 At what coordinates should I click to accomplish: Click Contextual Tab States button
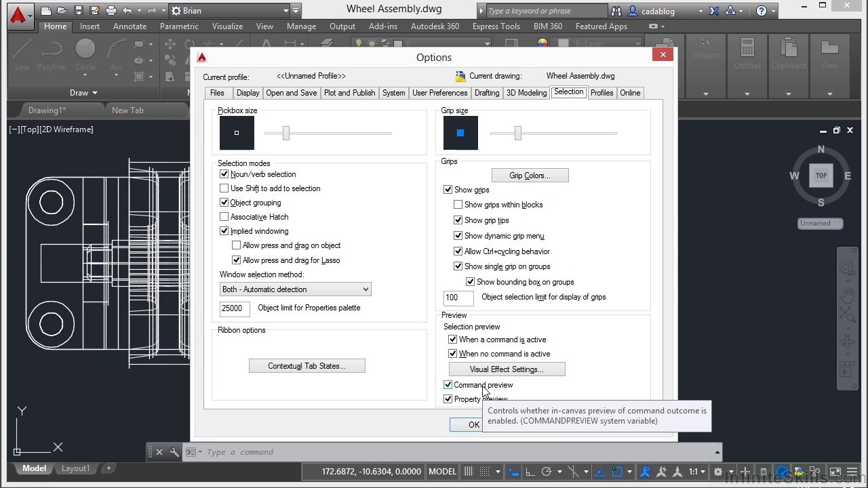click(x=307, y=366)
